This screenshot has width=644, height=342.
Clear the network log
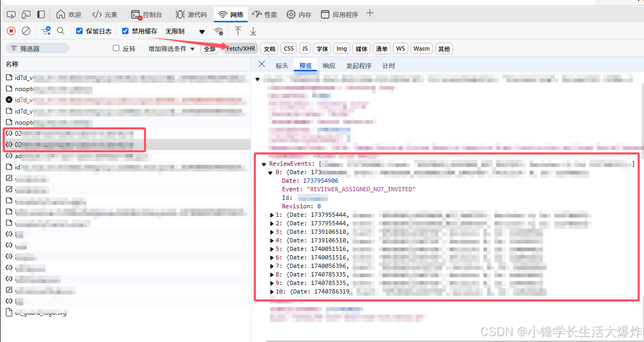pyautogui.click(x=26, y=31)
